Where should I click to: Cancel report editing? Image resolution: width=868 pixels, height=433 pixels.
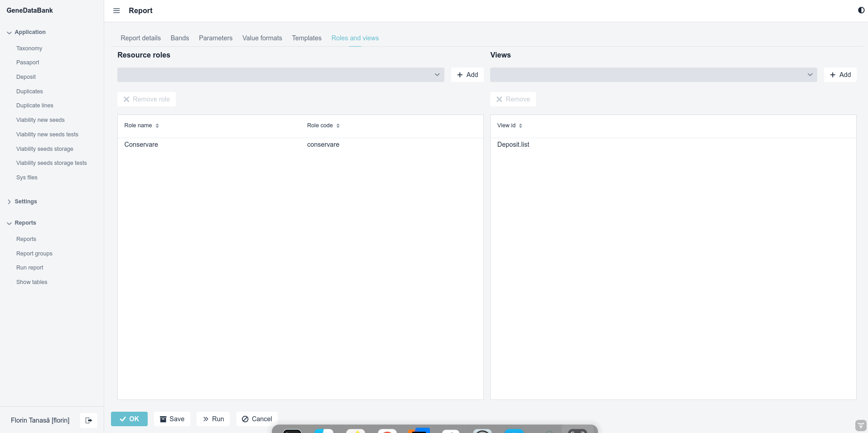tap(257, 419)
